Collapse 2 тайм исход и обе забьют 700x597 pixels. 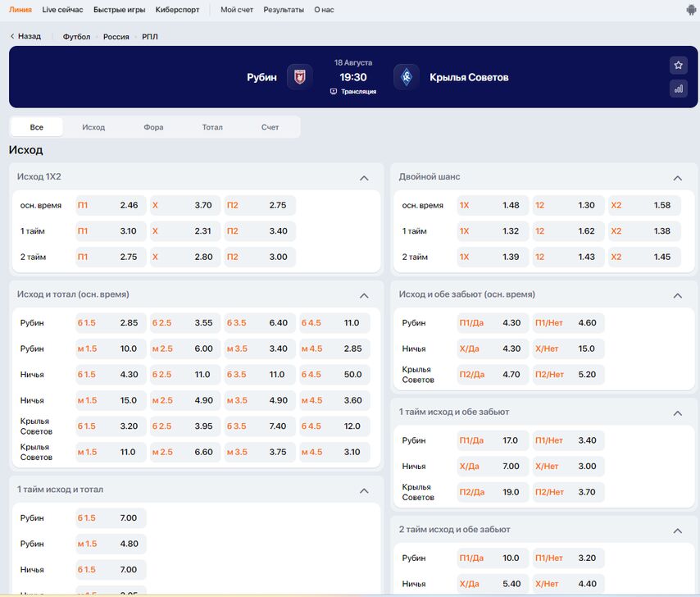[678, 531]
